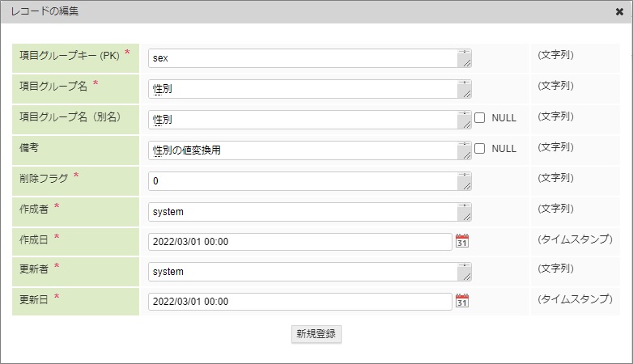Viewport: 633px width, 364px height.
Task: Close the レコードの編集 dialog
Action: tap(619, 12)
